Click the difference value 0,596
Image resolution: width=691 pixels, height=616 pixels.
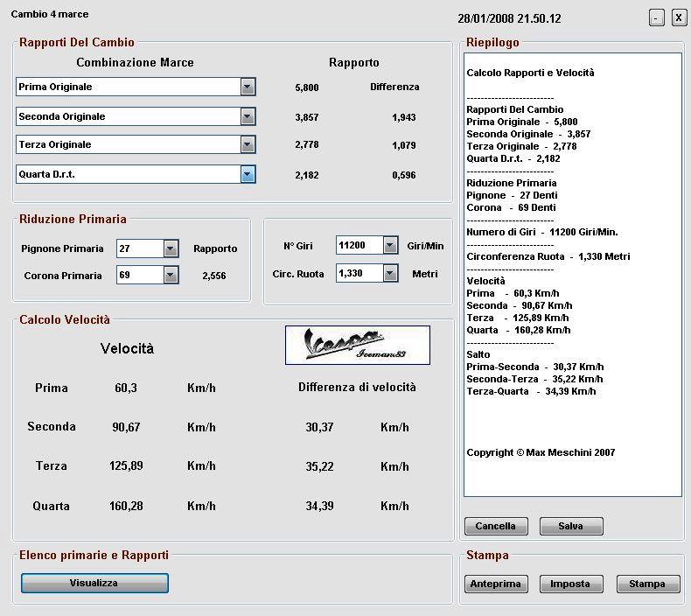tap(404, 176)
